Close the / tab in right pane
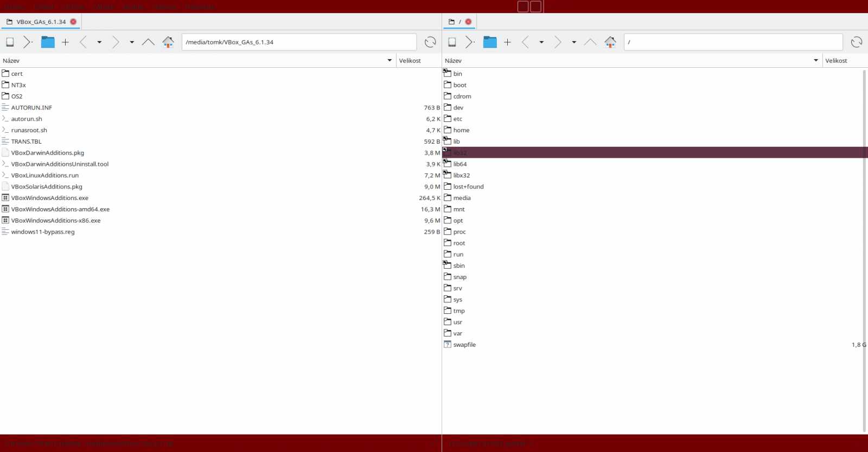 pos(468,22)
